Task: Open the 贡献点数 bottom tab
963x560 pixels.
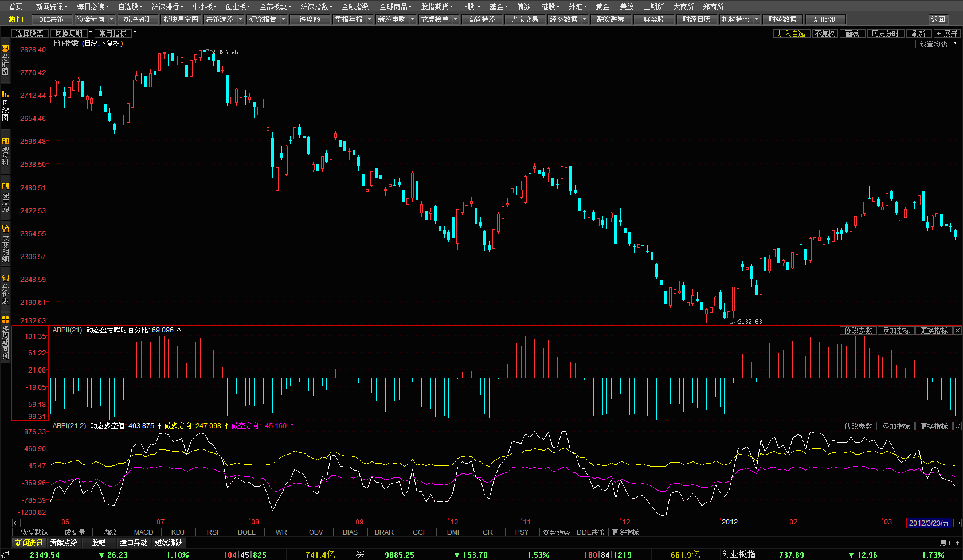Action: pos(64,543)
